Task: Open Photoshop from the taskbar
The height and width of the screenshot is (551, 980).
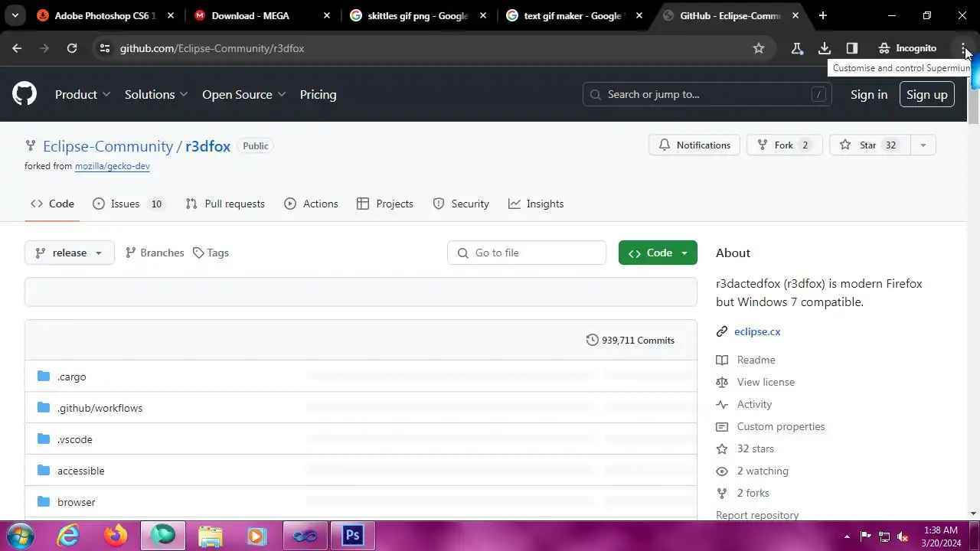Action: coord(353,536)
